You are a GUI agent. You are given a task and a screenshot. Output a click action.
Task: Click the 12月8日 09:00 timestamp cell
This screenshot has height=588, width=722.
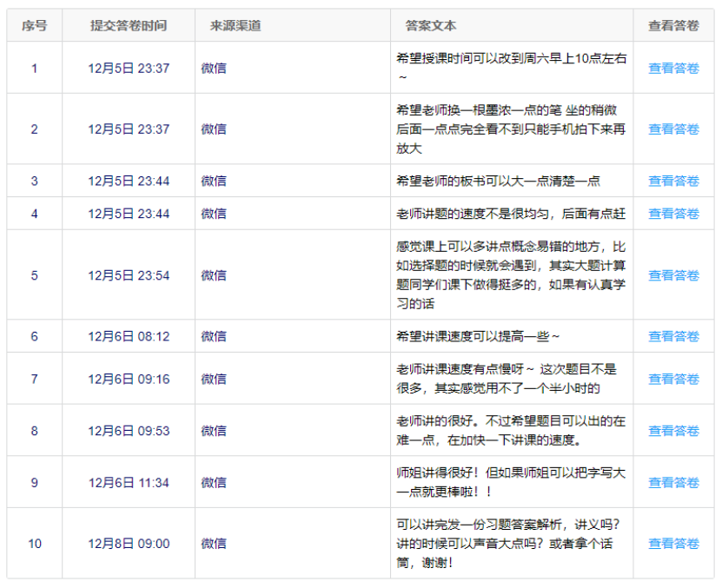pos(129,544)
